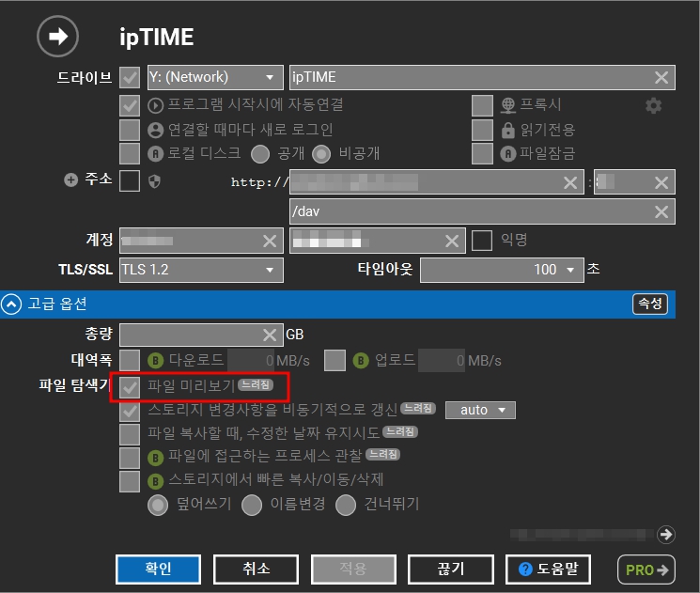The width and height of the screenshot is (700, 593).
Task: Click the read-only lock icon
Action: pos(508,130)
